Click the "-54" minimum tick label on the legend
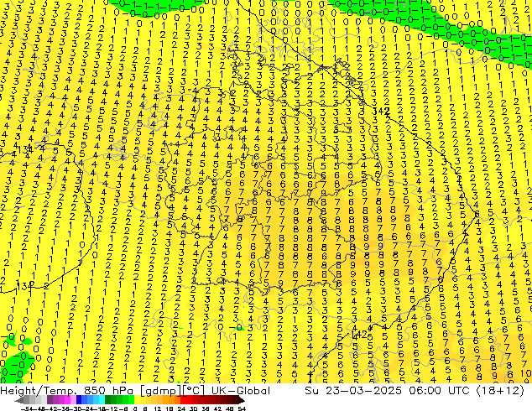 click(x=27, y=408)
